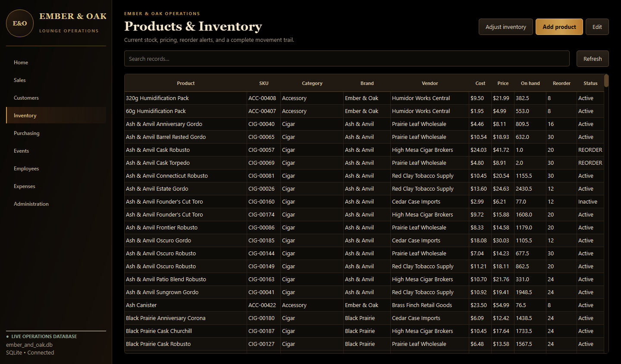Open Administration in the sidebar

click(56, 204)
